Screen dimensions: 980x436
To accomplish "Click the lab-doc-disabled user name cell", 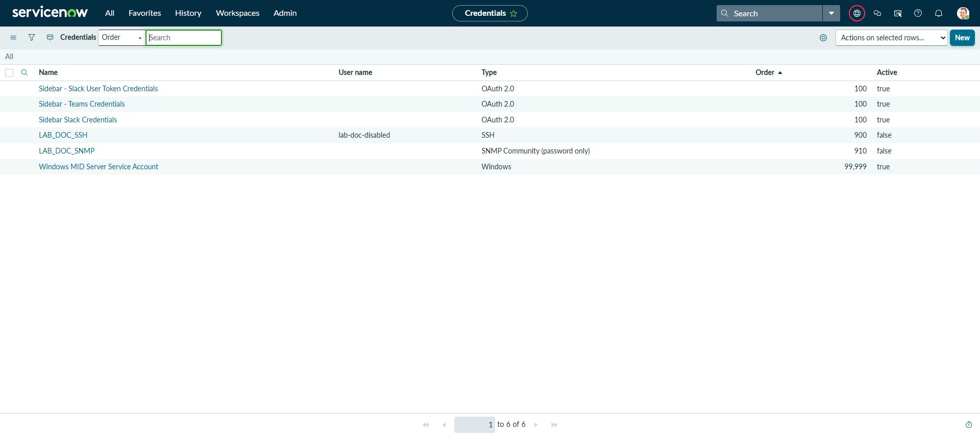I will tap(364, 135).
